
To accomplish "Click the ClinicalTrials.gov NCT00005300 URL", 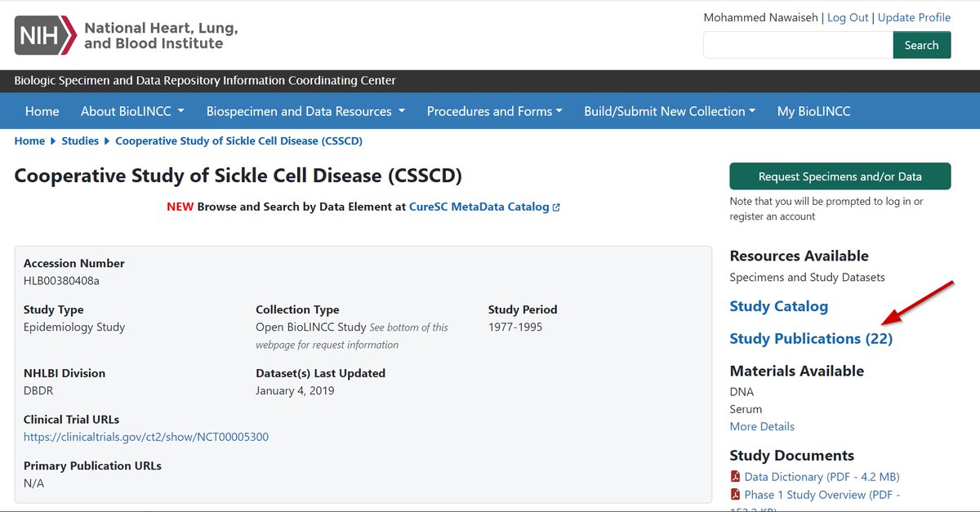I will click(146, 437).
